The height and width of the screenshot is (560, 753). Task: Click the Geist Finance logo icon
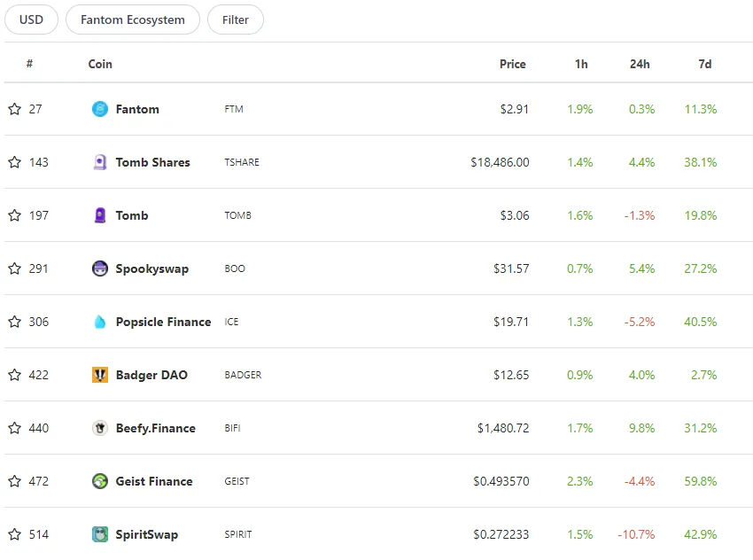(100, 481)
